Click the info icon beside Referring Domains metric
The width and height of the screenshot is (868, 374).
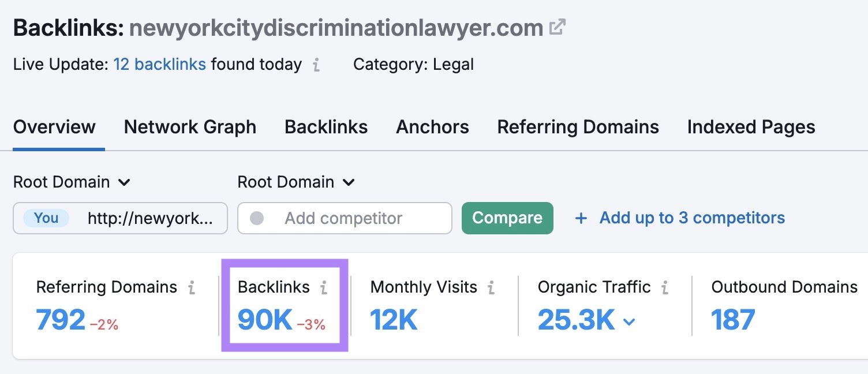pyautogui.click(x=192, y=287)
